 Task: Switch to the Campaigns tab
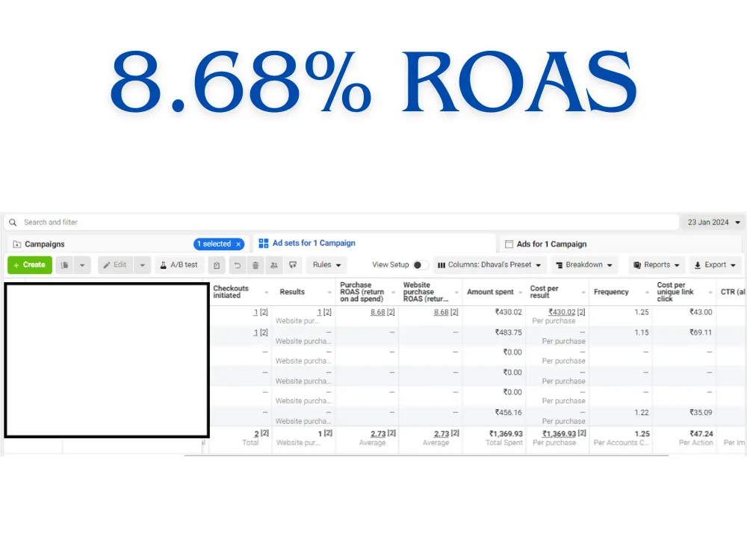click(44, 244)
